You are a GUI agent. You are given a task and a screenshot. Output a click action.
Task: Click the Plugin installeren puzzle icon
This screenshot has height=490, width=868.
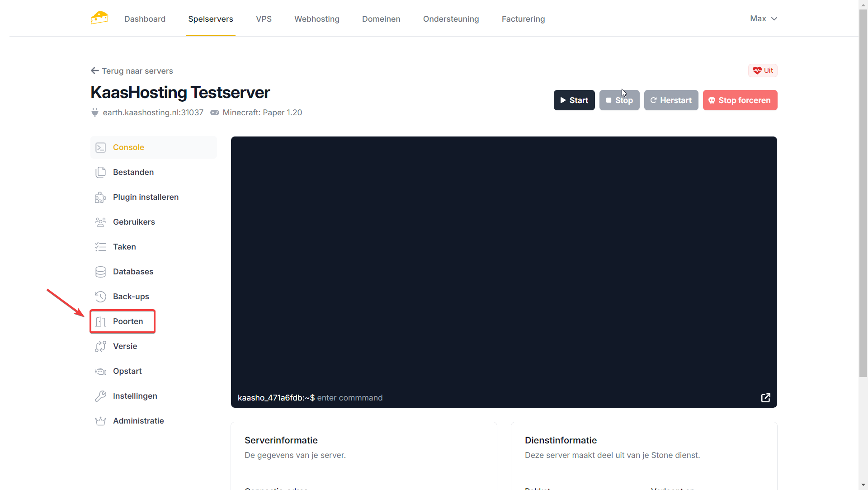pyautogui.click(x=100, y=197)
